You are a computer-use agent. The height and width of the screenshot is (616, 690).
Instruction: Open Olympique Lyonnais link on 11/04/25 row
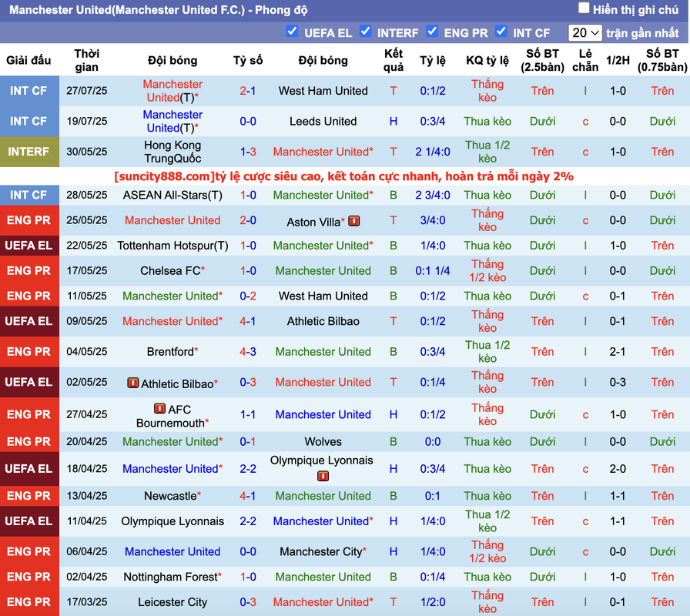tap(172, 521)
